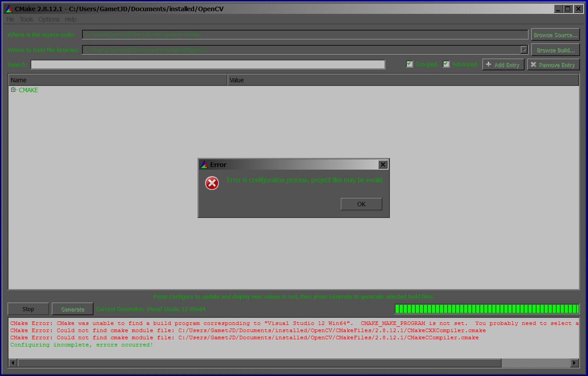This screenshot has width=588, height=376.
Task: Minimize the CMake window
Action: click(558, 9)
